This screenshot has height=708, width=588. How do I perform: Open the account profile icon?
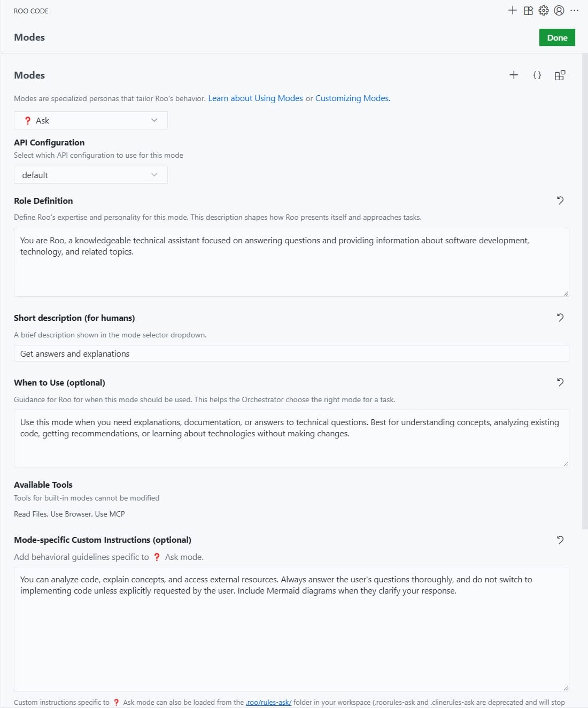click(559, 10)
